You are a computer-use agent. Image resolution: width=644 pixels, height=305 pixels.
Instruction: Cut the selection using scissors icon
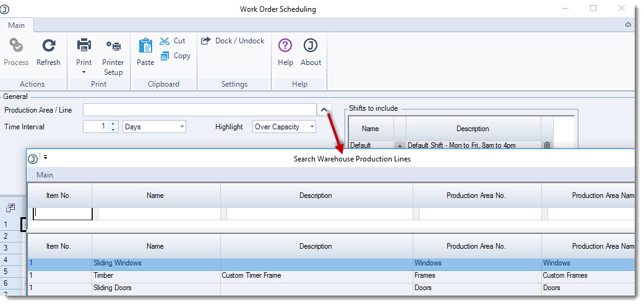point(165,41)
